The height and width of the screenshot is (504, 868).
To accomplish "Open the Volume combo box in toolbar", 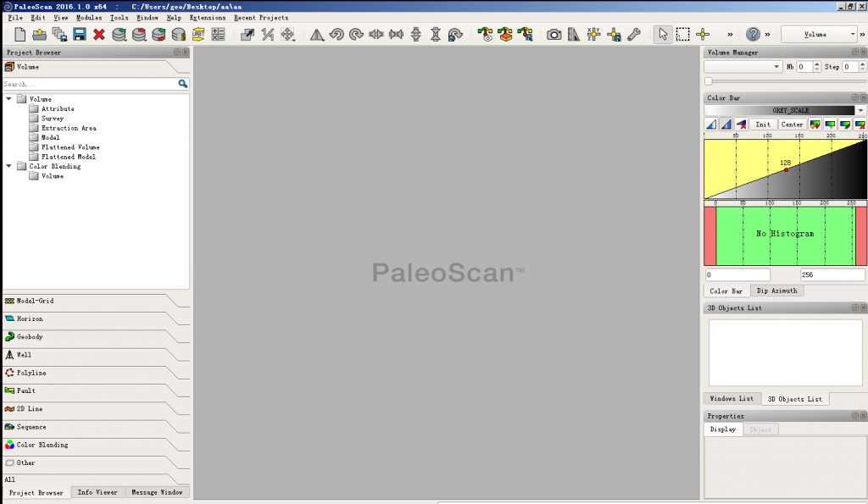I will coord(820,34).
